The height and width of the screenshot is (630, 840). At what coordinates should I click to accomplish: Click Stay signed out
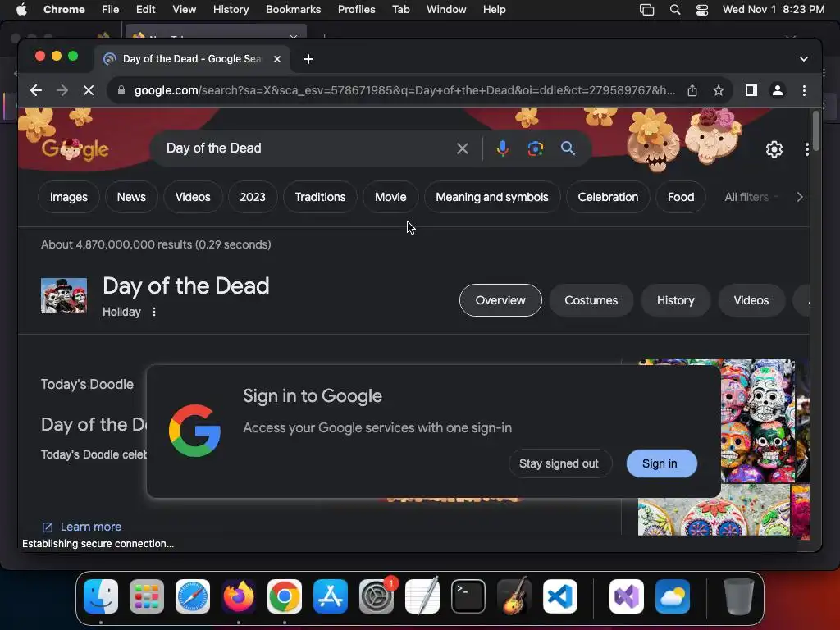[x=559, y=463]
